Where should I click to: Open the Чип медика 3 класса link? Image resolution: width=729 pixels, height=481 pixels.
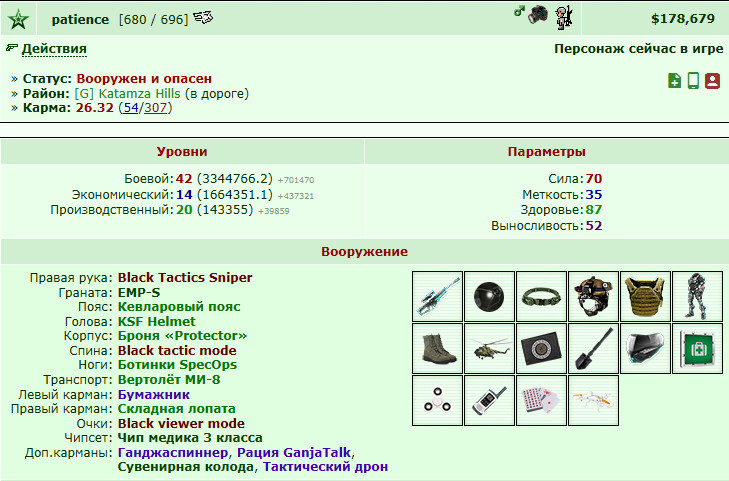click(190, 438)
